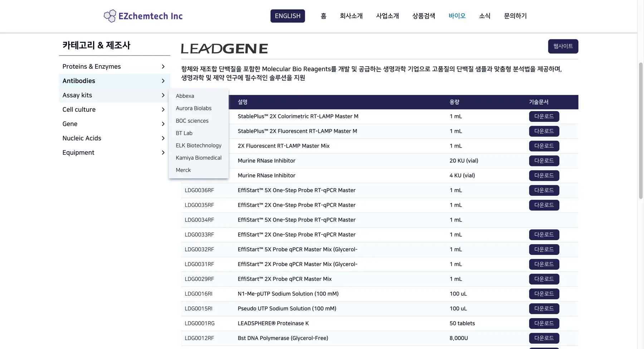Open the 회사소개 menu
644x349 pixels.
coord(351,16)
